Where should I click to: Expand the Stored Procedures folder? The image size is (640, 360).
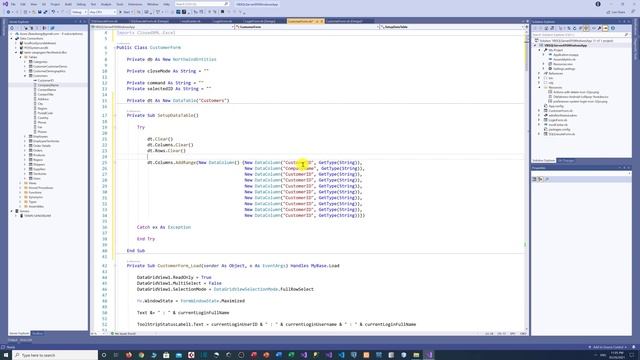click(x=21, y=188)
